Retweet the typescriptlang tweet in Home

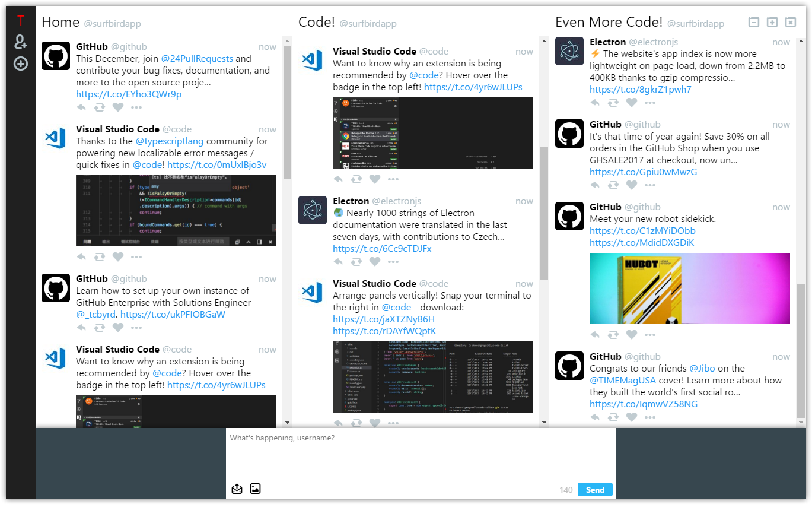click(x=100, y=257)
